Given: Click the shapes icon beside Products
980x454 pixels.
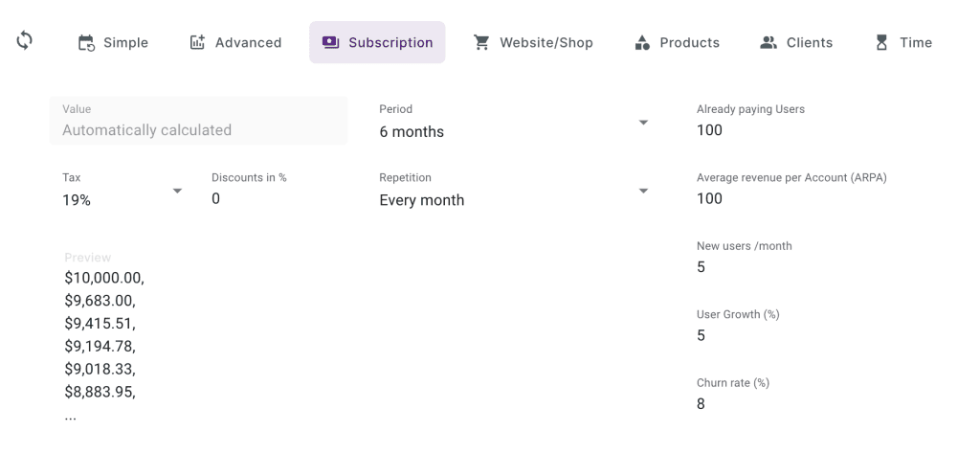Looking at the screenshot, I should [643, 42].
